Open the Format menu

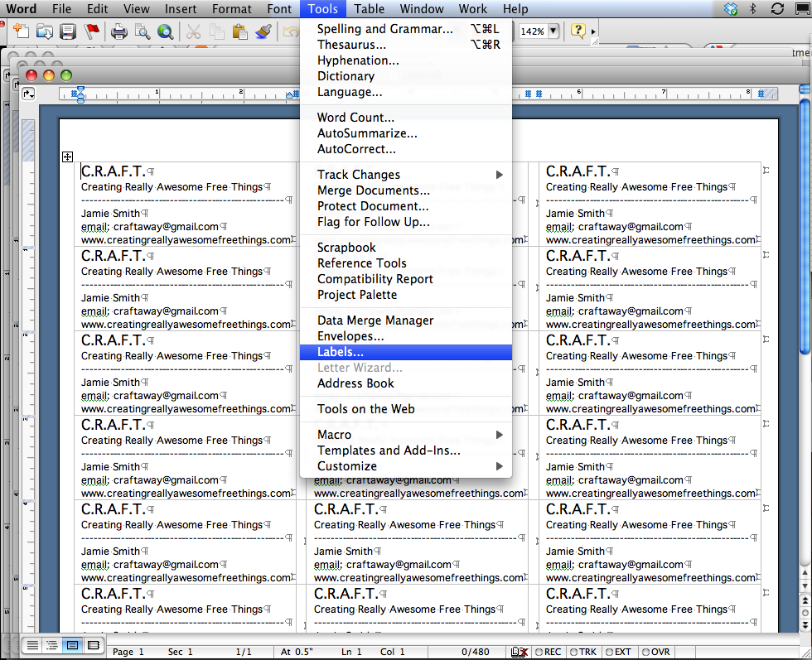[x=231, y=9]
